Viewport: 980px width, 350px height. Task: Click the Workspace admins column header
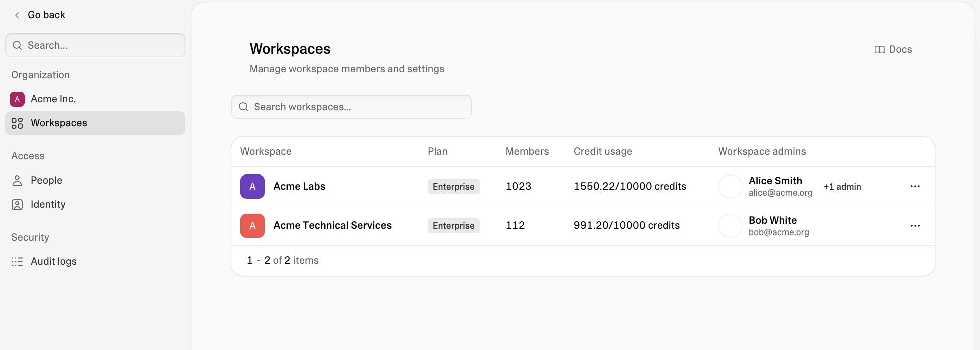pyautogui.click(x=762, y=151)
